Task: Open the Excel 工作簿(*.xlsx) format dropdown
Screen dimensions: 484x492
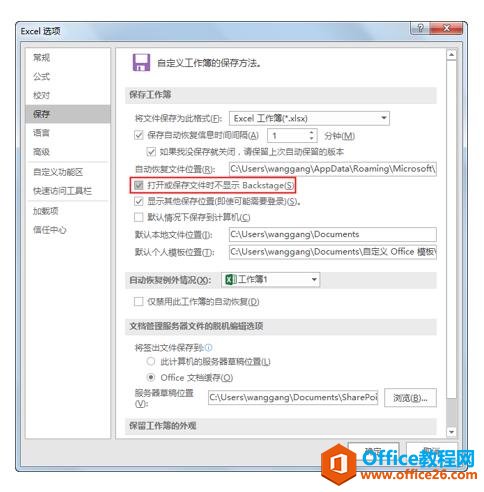Action: pos(309,118)
